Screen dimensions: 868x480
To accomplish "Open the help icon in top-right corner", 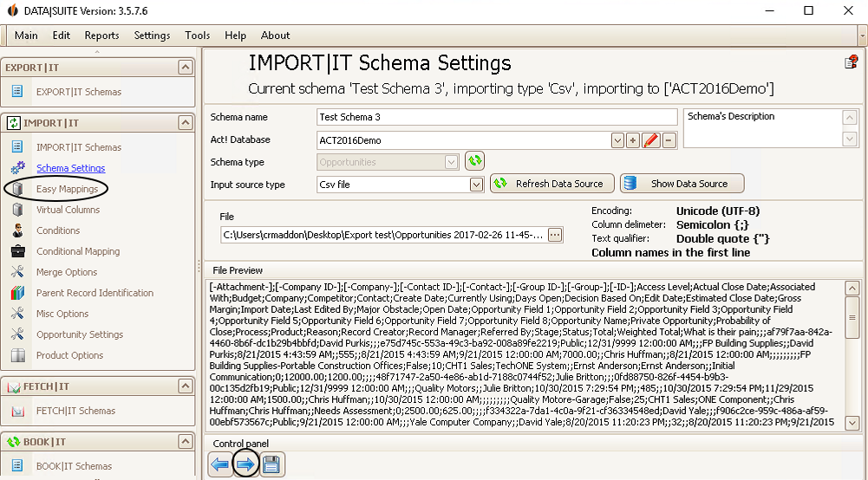I will 852,62.
